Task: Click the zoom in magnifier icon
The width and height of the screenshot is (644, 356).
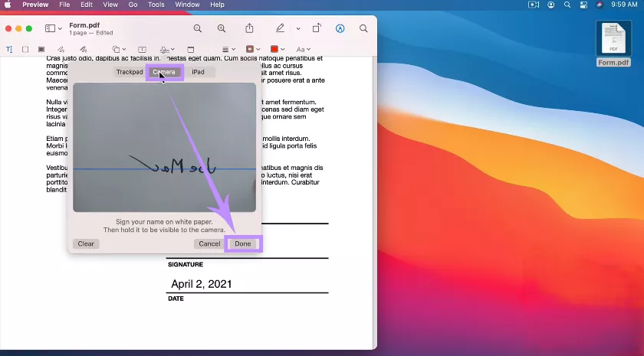Action: pyautogui.click(x=222, y=28)
